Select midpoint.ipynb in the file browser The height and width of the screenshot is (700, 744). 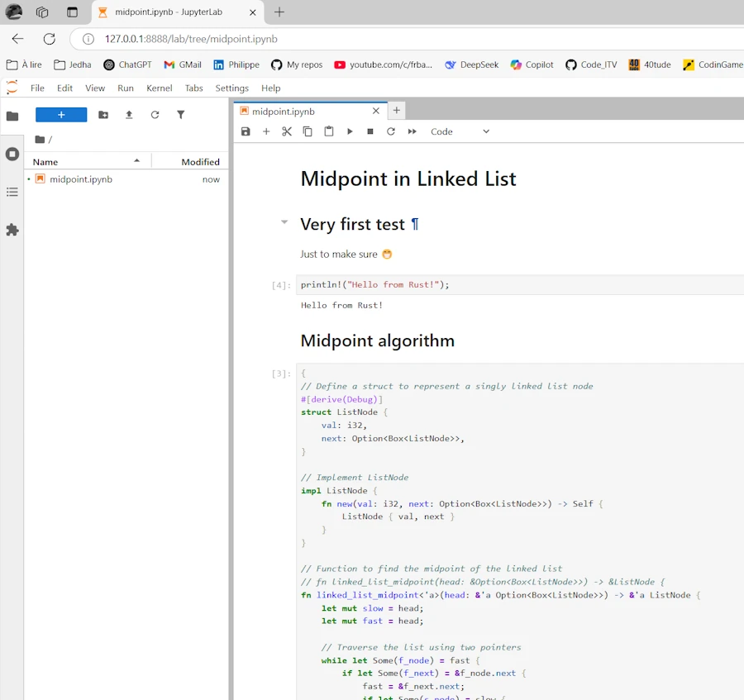click(x=126, y=179)
